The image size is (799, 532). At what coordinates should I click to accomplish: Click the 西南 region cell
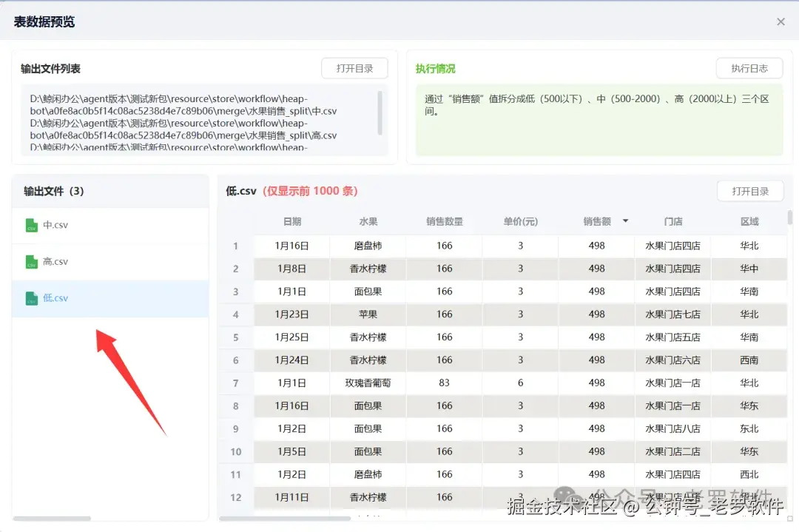point(749,360)
